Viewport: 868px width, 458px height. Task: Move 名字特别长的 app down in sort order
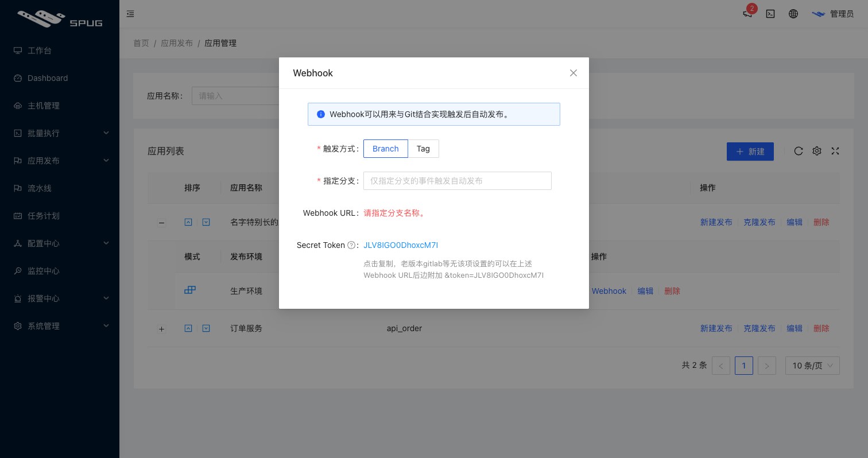coord(206,222)
